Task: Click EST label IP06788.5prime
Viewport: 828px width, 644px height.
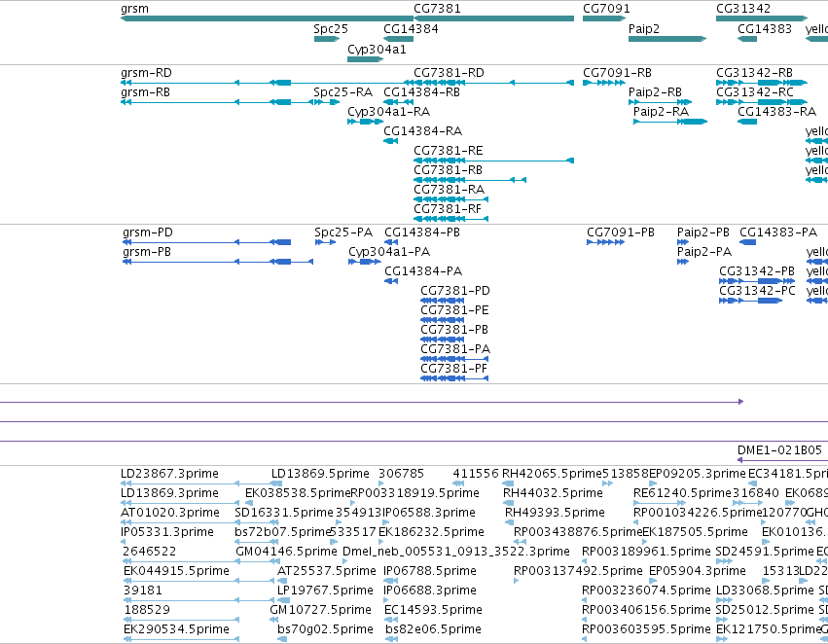Action: click(x=430, y=571)
